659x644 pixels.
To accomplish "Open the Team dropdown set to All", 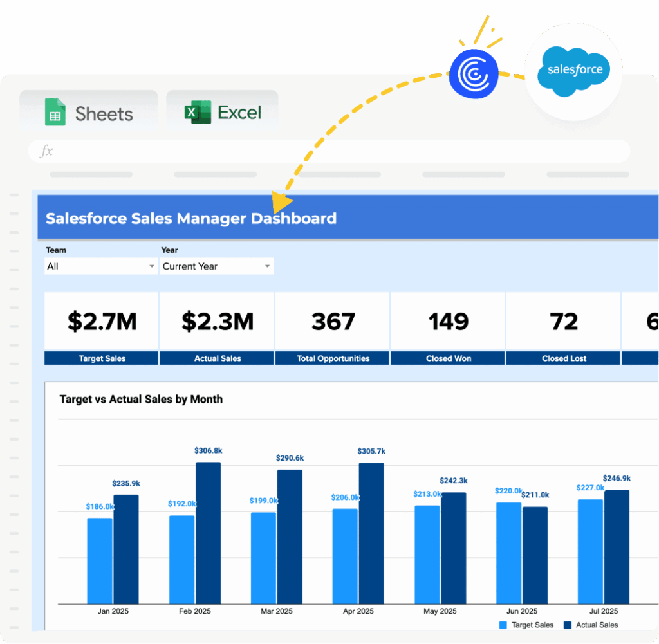I will (x=101, y=266).
